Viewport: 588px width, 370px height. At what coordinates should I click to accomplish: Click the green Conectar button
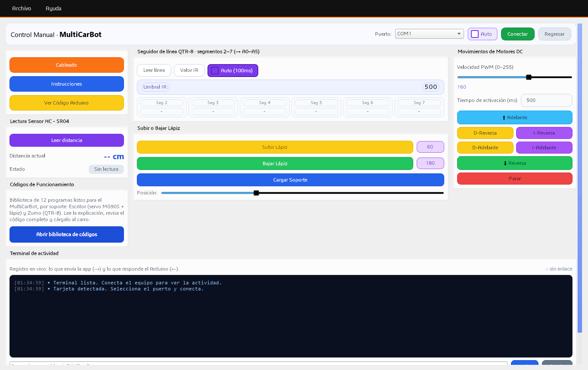(x=517, y=34)
